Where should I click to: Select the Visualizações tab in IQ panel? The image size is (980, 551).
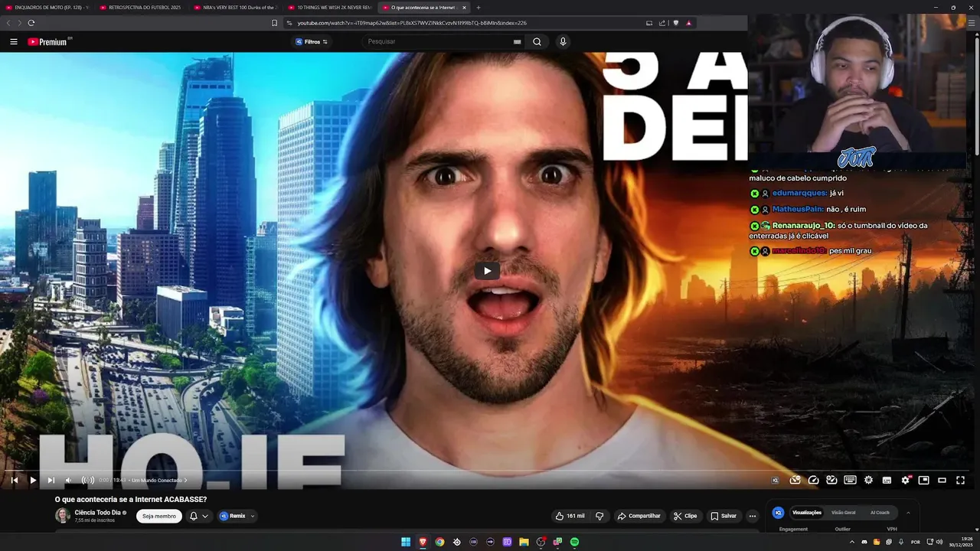pos(806,513)
